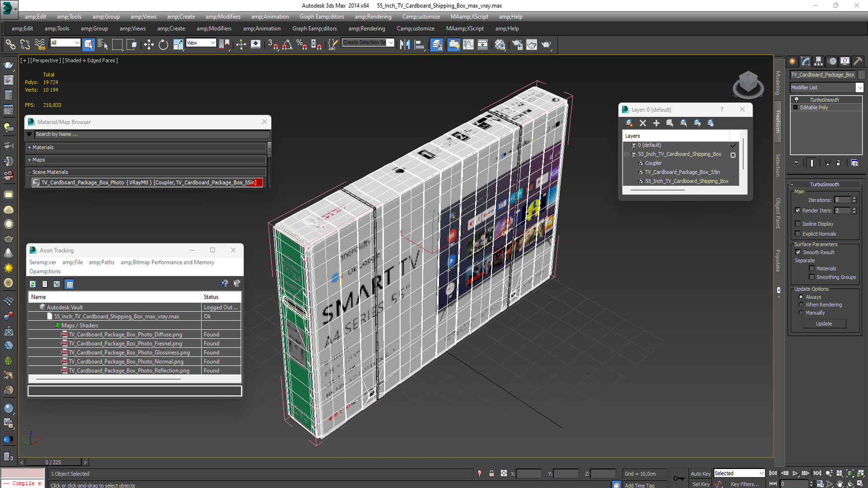Add selected objects to layer plus icon

pos(656,123)
